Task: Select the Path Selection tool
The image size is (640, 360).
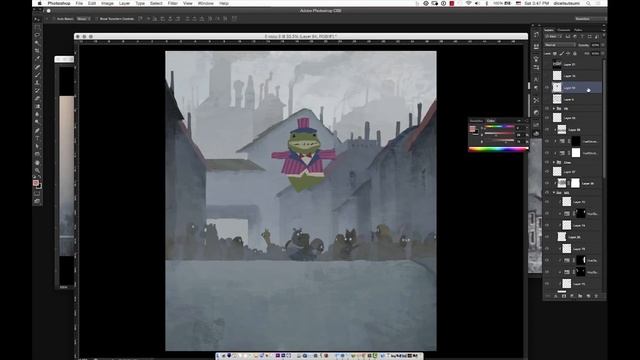Action: [x=37, y=146]
